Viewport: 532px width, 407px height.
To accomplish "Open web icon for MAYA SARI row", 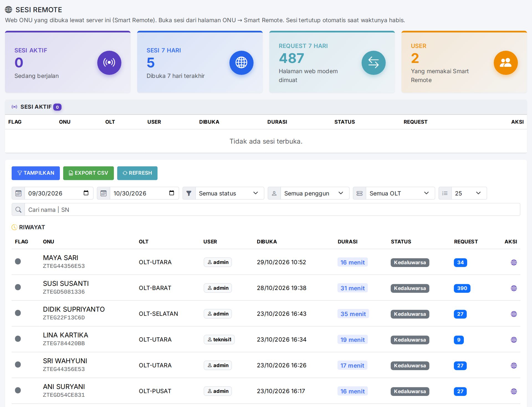I will 514,262.
